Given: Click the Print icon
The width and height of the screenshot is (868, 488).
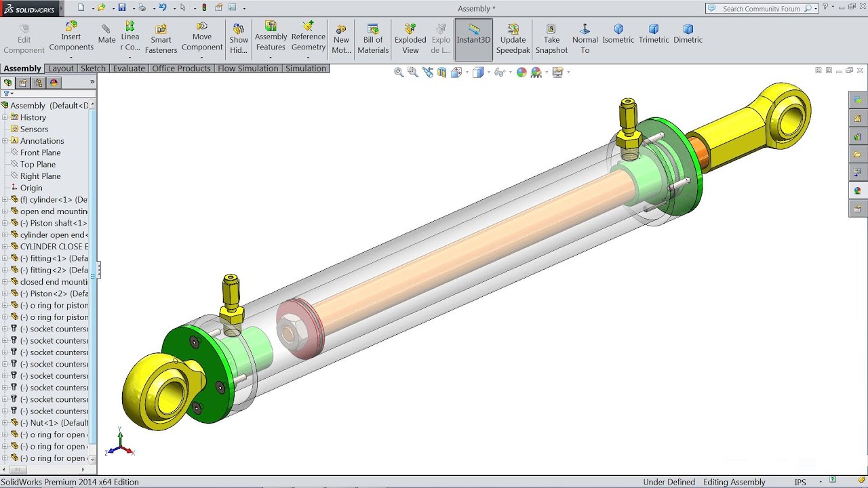Looking at the screenshot, I should (x=142, y=7).
